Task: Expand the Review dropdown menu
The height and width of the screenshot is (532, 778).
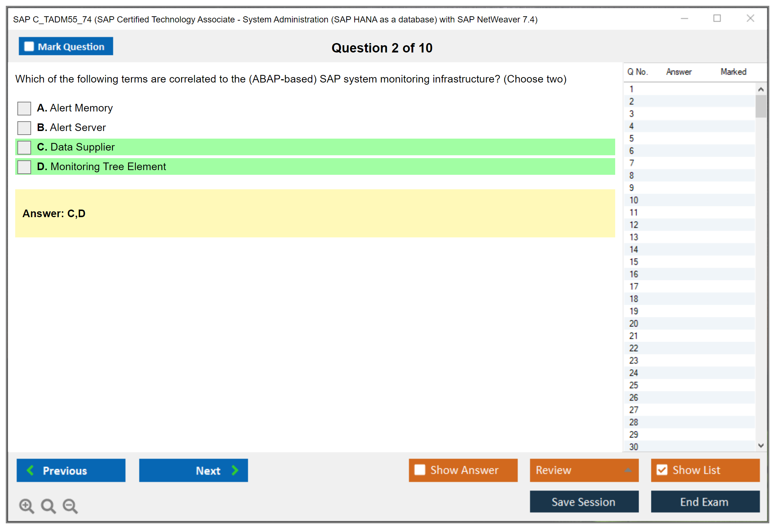Action: point(628,470)
